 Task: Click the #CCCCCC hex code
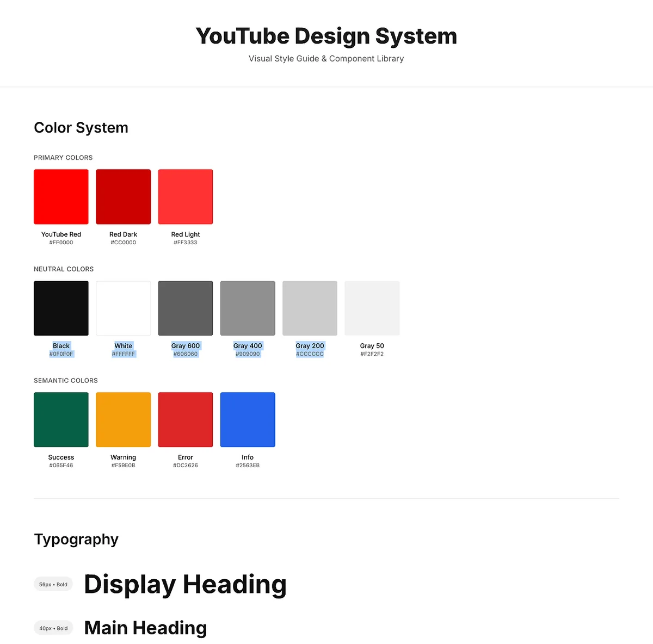click(310, 354)
